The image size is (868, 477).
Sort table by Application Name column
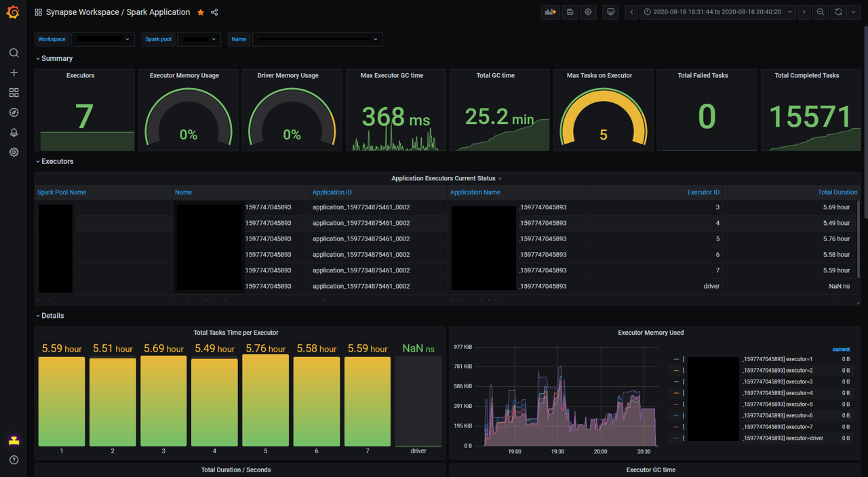(475, 192)
